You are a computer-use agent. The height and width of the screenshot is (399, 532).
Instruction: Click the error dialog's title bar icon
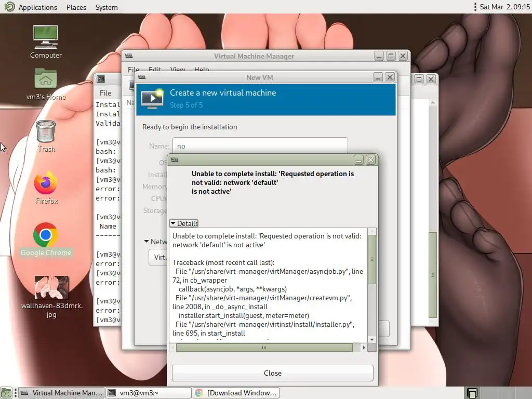[175, 159]
